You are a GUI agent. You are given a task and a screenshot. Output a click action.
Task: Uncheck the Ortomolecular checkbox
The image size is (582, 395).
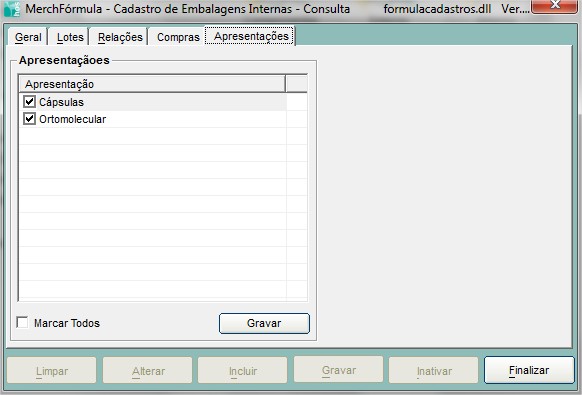(x=29, y=119)
